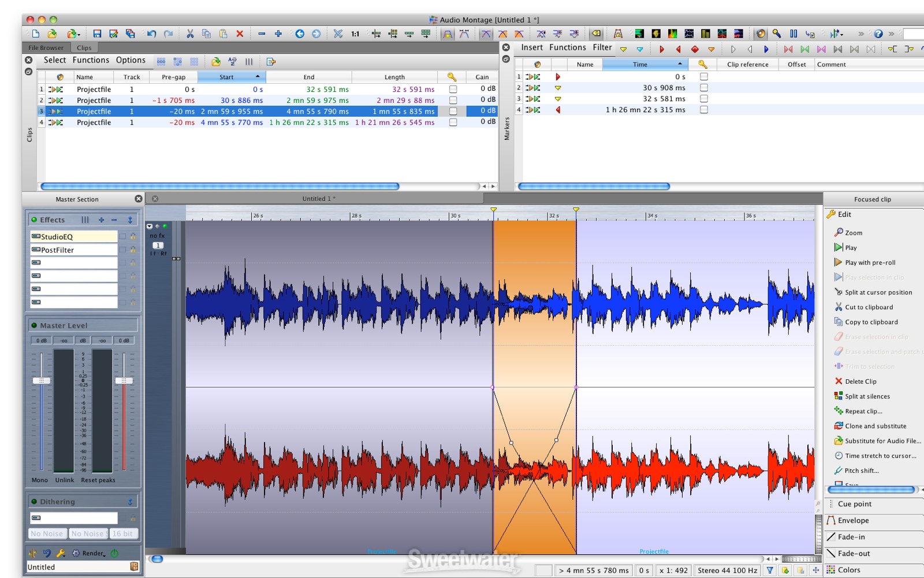Click the Reset peaks button
The width and height of the screenshot is (924, 578).
point(98,480)
